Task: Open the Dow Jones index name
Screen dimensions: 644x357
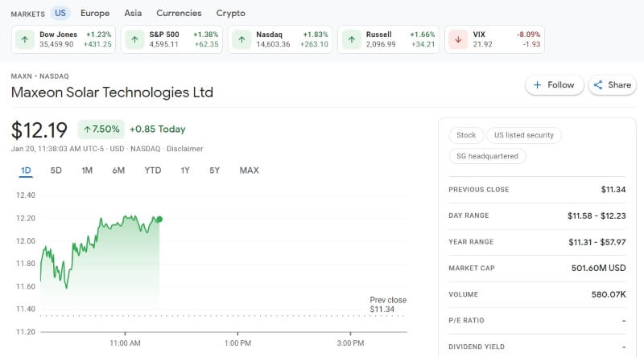Action: [58, 35]
